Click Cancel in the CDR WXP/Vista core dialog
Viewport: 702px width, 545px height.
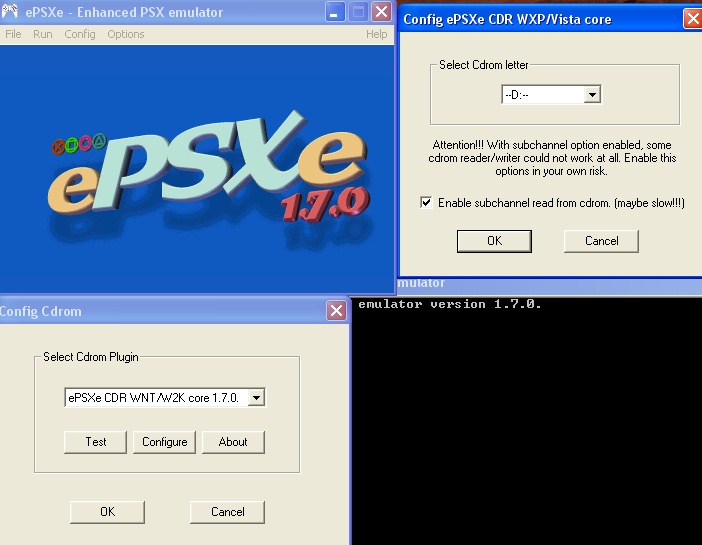(601, 241)
